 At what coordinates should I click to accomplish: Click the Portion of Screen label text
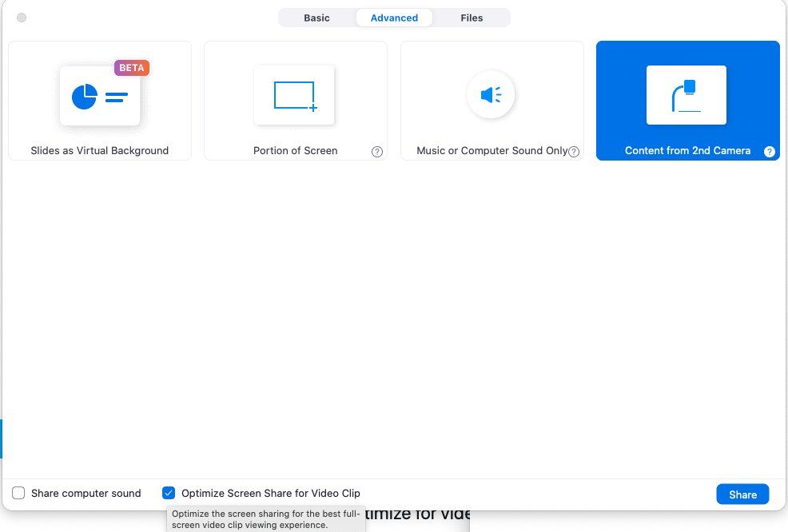pyautogui.click(x=295, y=150)
